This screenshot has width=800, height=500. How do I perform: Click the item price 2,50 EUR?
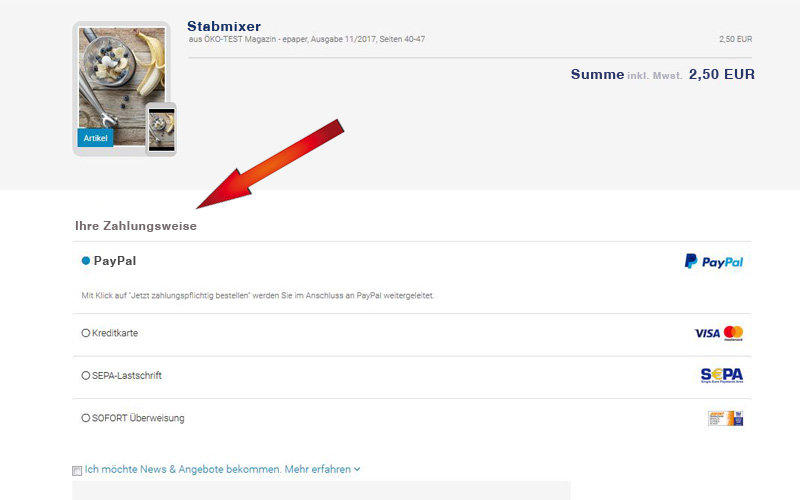pos(735,39)
